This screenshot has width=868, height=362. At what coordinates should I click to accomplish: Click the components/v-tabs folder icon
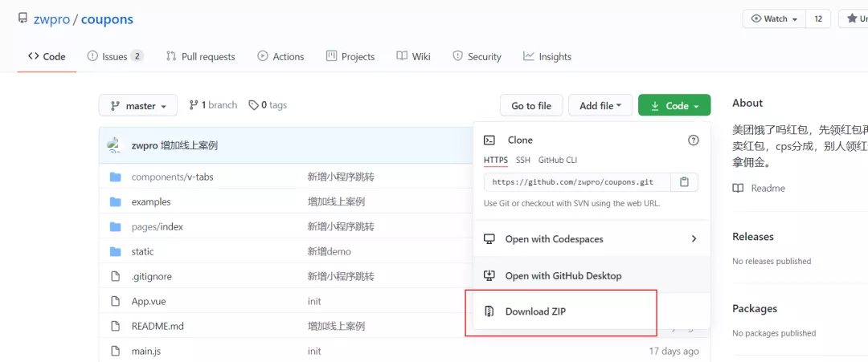(x=115, y=177)
